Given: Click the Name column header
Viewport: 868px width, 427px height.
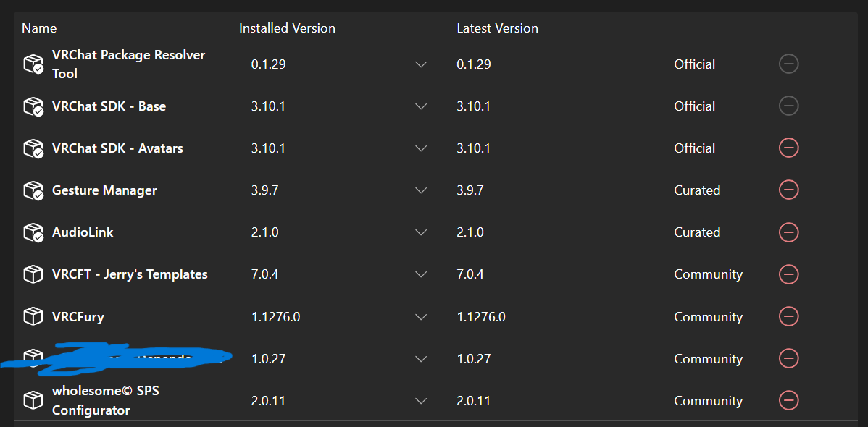Looking at the screenshot, I should (39, 28).
